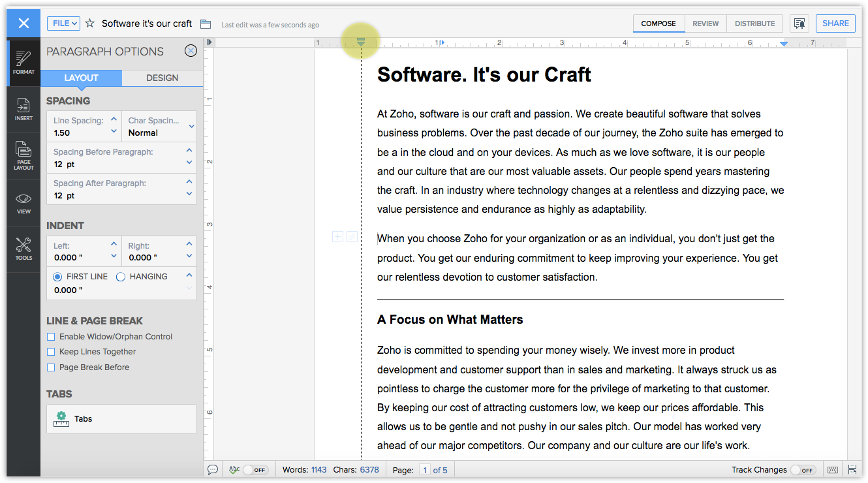Click the right indent marker on ruler
The width and height of the screenshot is (868, 483).
coord(784,44)
